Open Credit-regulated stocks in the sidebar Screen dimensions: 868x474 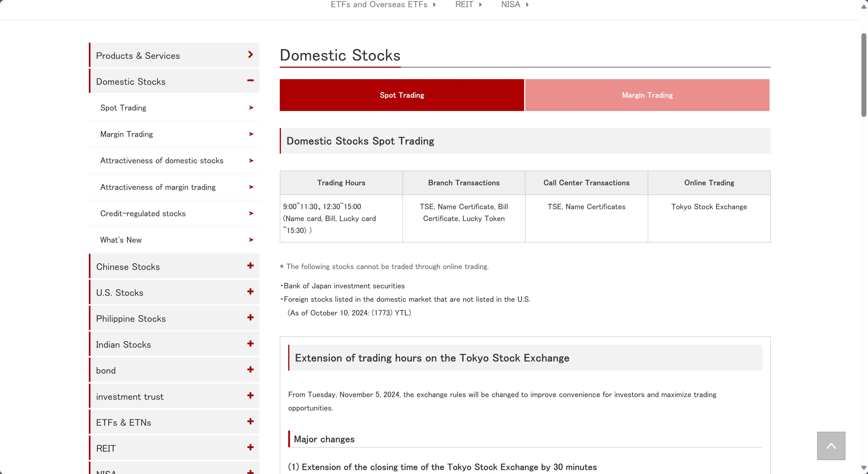[x=174, y=213]
